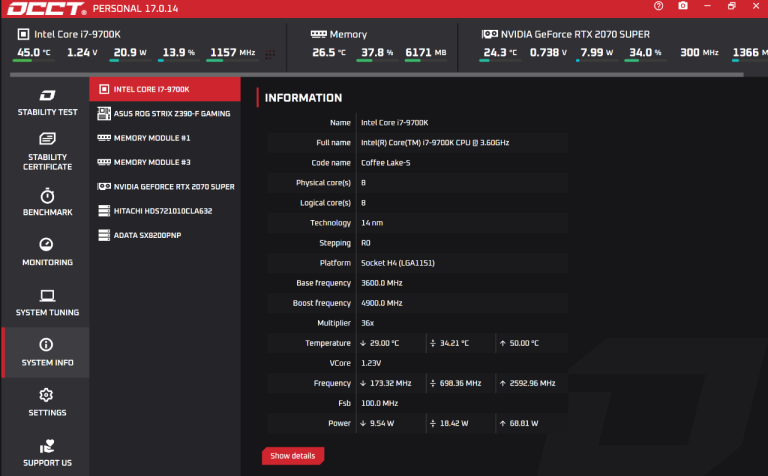Click CPU voltage 1.24 V reading
The height and width of the screenshot is (476, 768).
point(82,52)
